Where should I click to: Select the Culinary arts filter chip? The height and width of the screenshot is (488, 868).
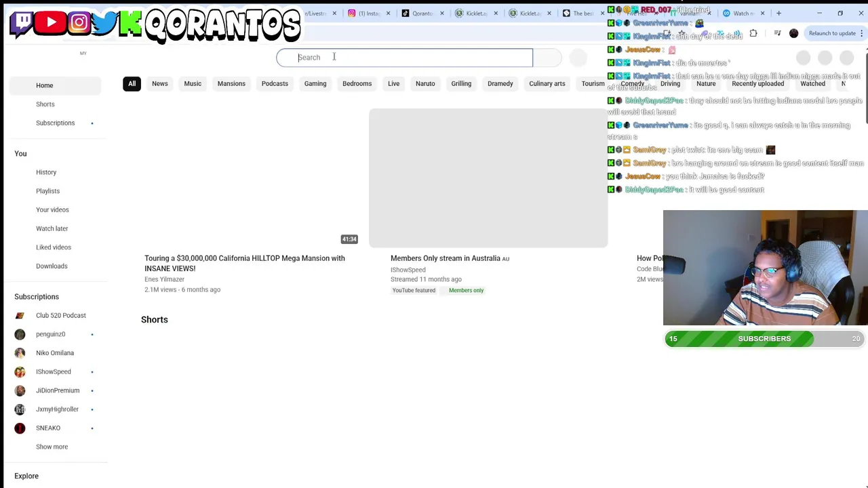point(547,83)
